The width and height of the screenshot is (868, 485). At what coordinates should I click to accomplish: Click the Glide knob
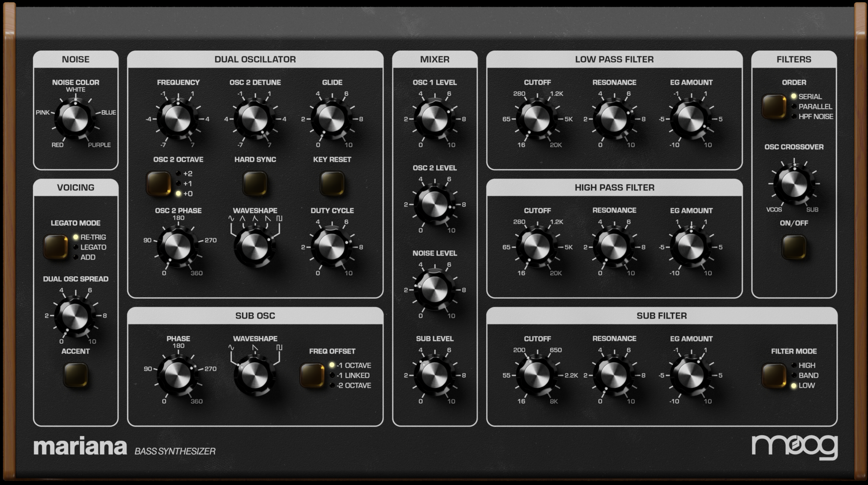332,119
